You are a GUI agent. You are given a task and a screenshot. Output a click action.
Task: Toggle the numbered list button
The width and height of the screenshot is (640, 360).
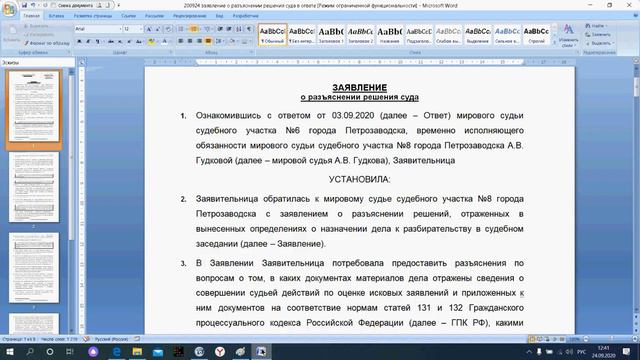tap(194, 29)
